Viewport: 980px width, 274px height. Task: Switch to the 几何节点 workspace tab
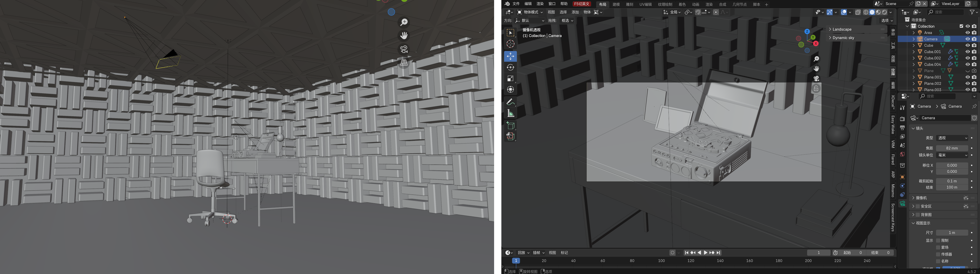(x=740, y=4)
